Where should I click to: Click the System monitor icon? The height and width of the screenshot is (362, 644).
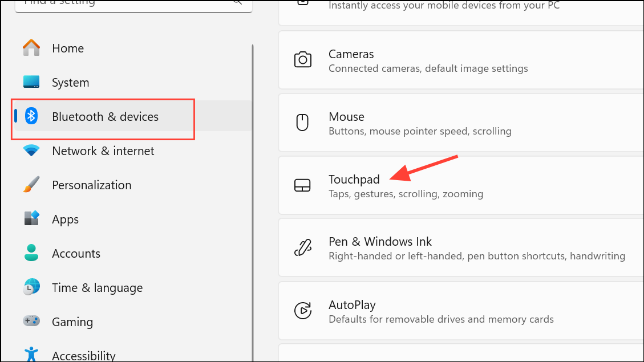coord(31,82)
